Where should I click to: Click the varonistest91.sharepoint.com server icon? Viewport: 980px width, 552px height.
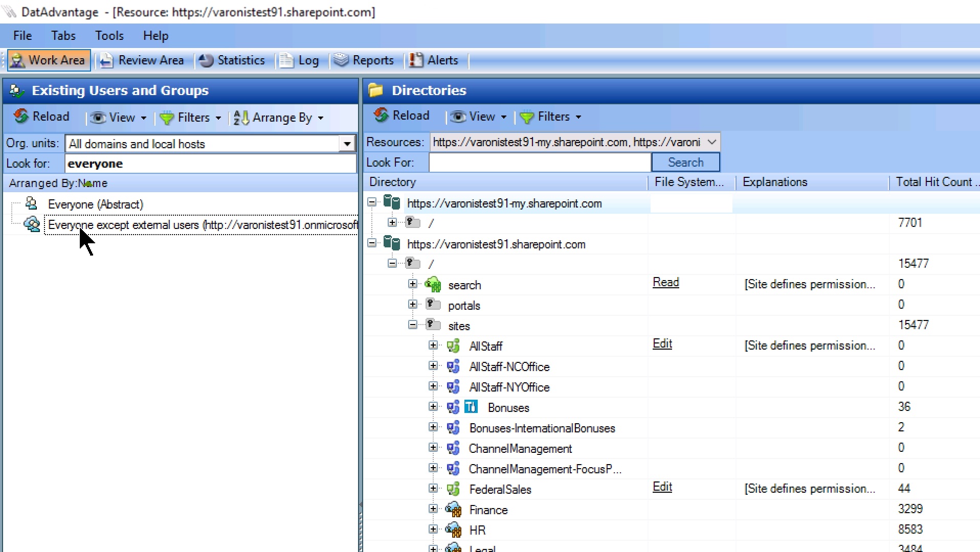[x=392, y=243]
